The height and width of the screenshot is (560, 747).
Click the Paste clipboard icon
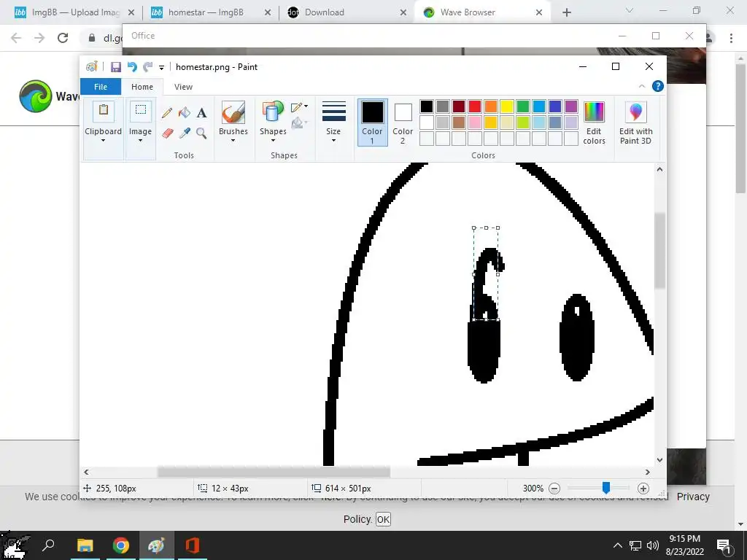tap(104, 111)
